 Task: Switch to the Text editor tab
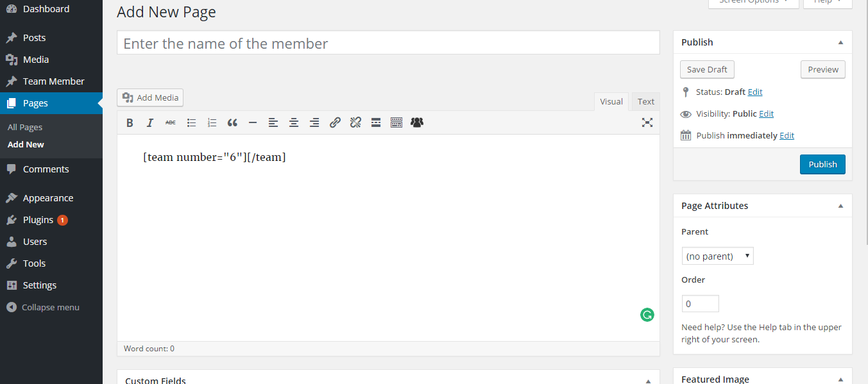(646, 101)
